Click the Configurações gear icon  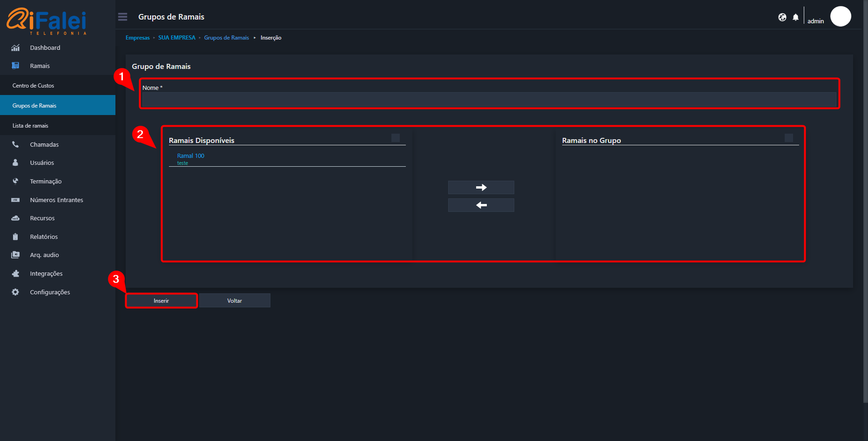(x=15, y=292)
